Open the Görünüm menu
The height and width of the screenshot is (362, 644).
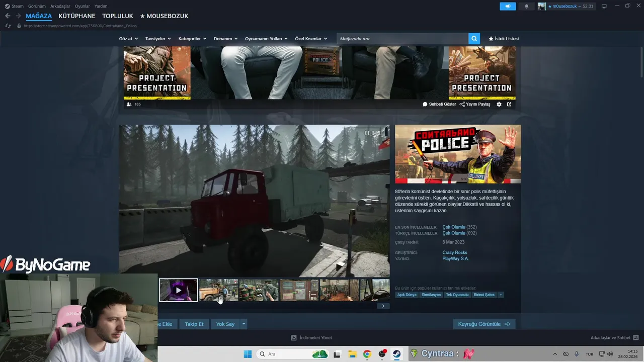(x=37, y=6)
